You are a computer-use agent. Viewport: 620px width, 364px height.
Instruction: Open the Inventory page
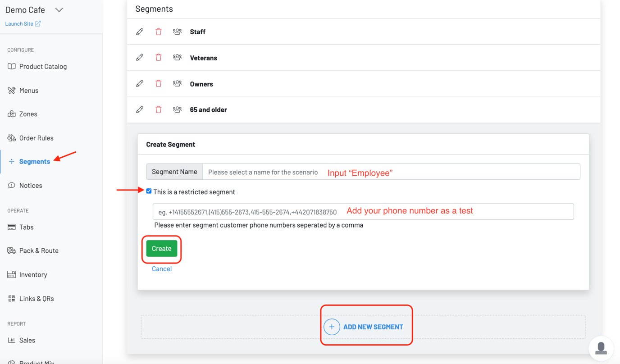(x=33, y=274)
